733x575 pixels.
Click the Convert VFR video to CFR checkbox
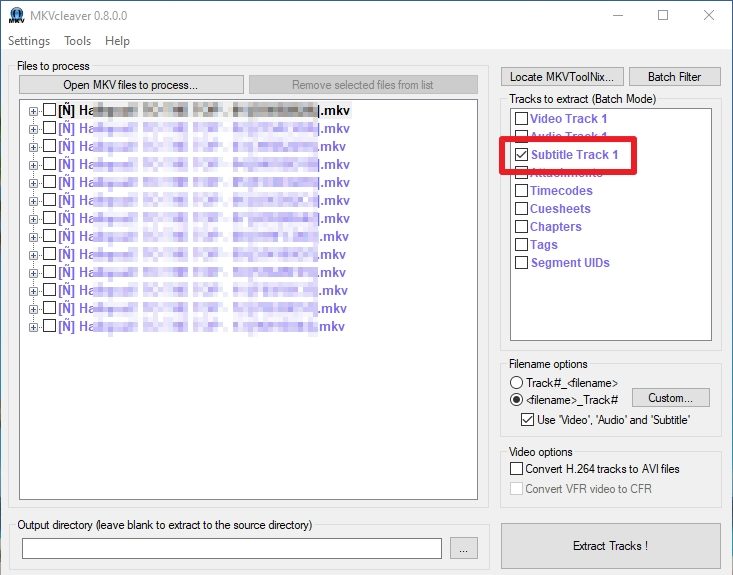point(517,489)
